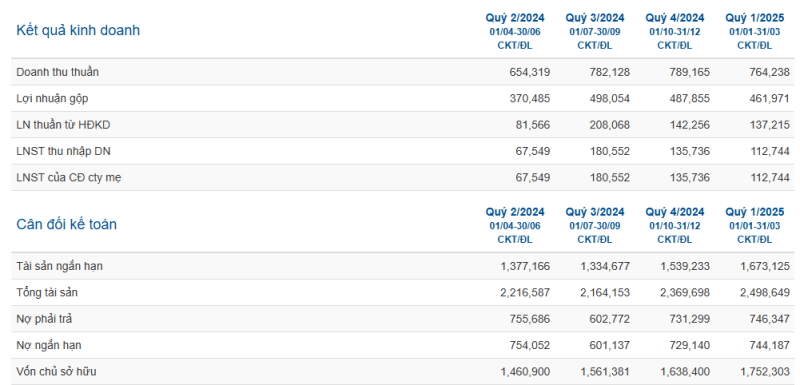Viewport: 800px width, 385px height.
Task: Click the Nợ phải trả row label
Action: [44, 319]
